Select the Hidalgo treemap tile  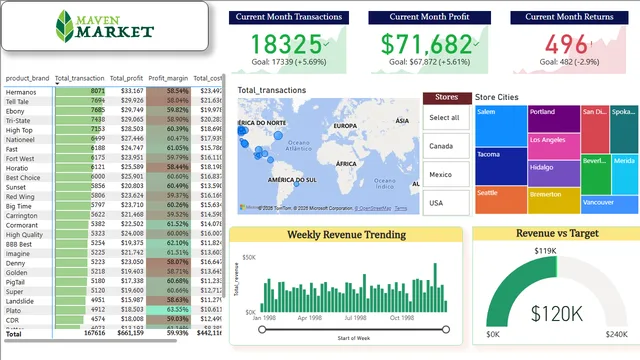coord(553,174)
